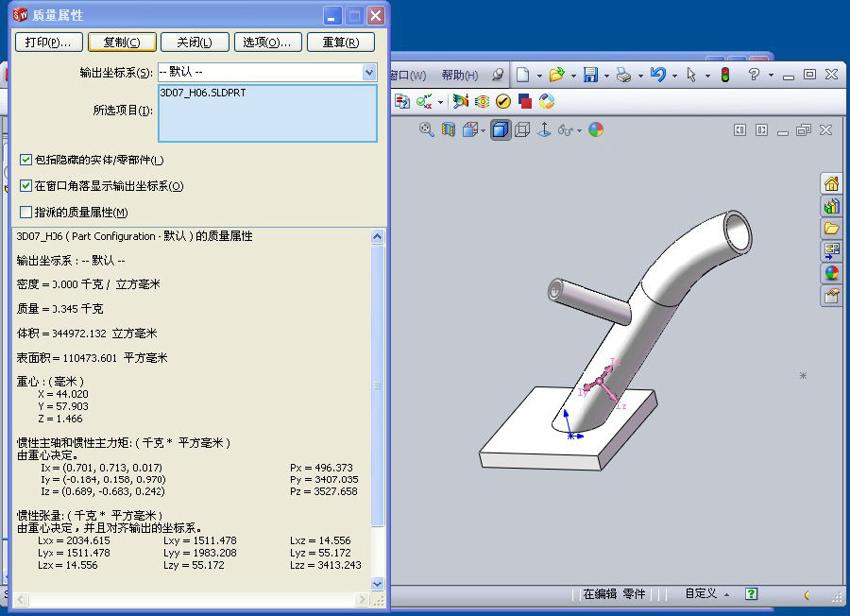Screen dimensions: 850x616
Task: Open the SolidWorks Resources home icon
Action: pos(831,183)
